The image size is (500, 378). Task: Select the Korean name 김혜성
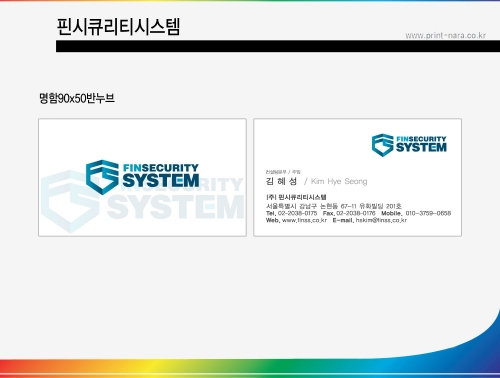[x=281, y=181]
